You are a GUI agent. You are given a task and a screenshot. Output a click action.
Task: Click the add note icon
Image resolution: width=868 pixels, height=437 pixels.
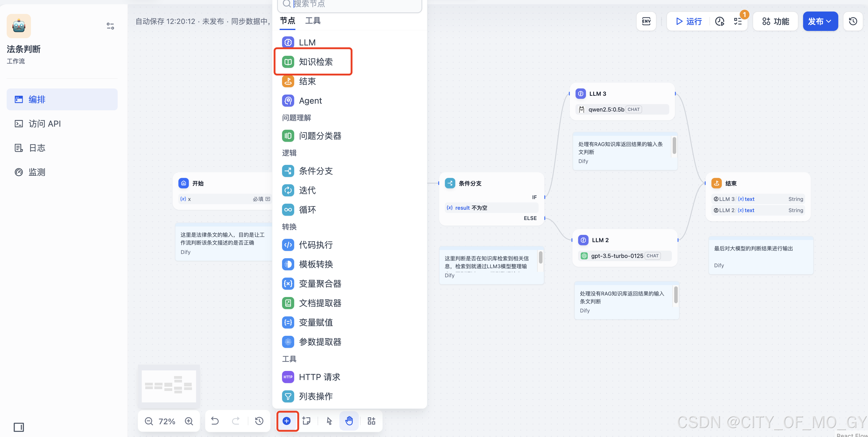click(306, 421)
